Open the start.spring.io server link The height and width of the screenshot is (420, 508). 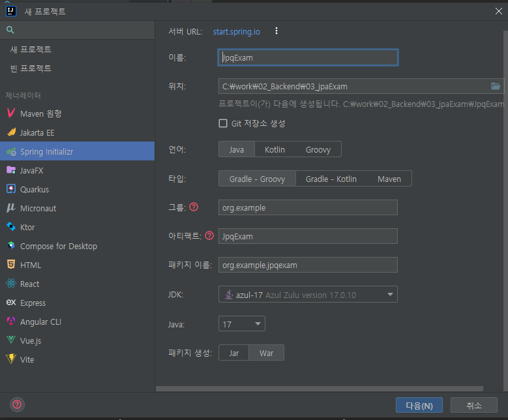tap(237, 31)
